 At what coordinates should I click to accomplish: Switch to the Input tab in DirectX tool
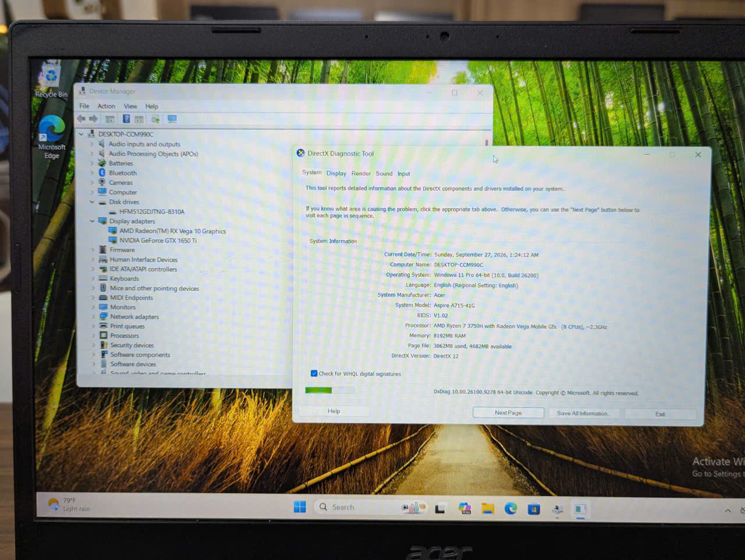pyautogui.click(x=404, y=174)
